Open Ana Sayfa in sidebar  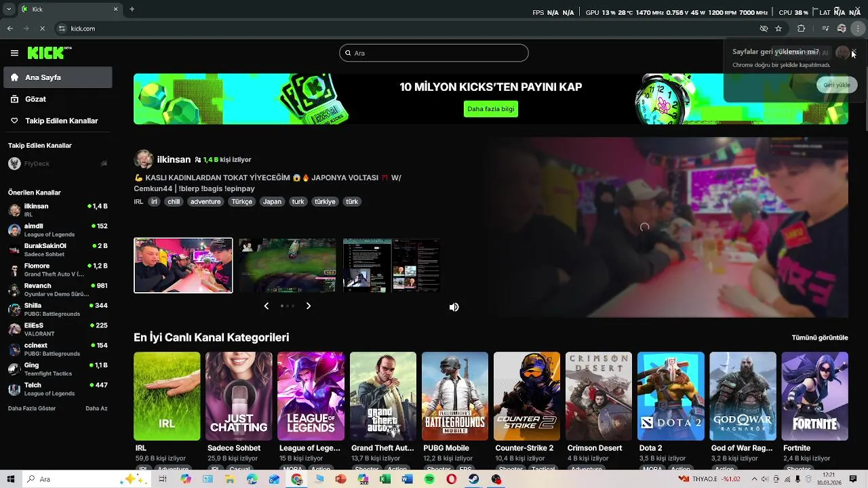[x=58, y=77]
